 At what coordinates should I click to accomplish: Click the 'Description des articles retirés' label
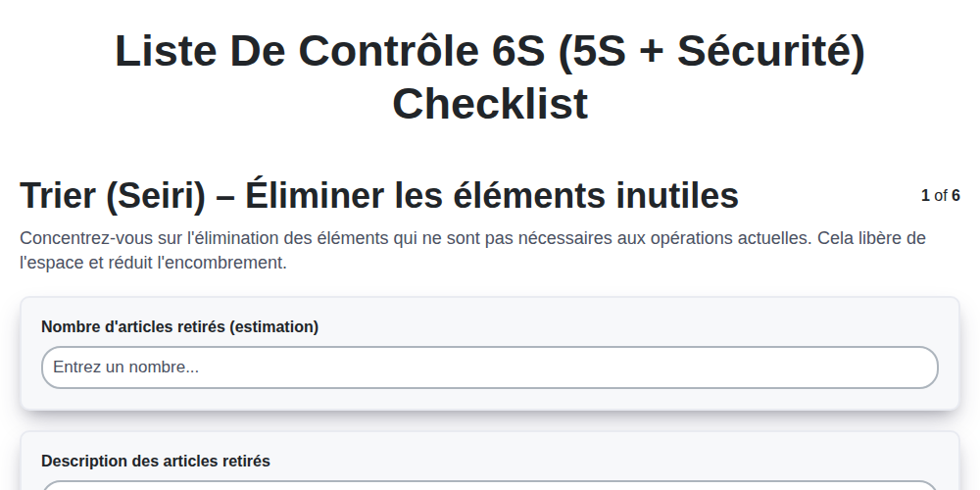156,462
